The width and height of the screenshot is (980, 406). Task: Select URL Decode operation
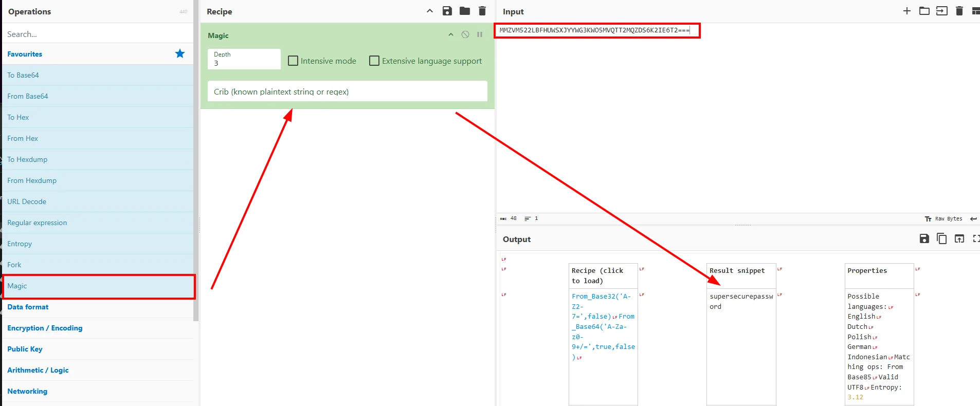click(98, 201)
